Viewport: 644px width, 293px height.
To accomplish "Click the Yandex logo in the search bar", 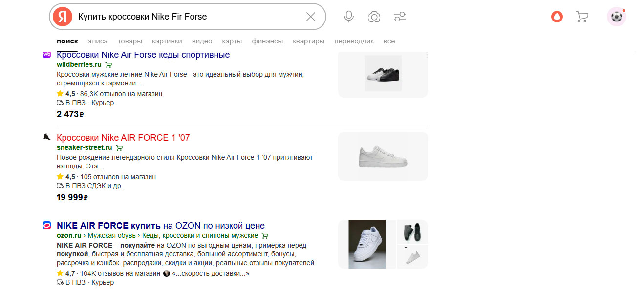I will tap(62, 17).
